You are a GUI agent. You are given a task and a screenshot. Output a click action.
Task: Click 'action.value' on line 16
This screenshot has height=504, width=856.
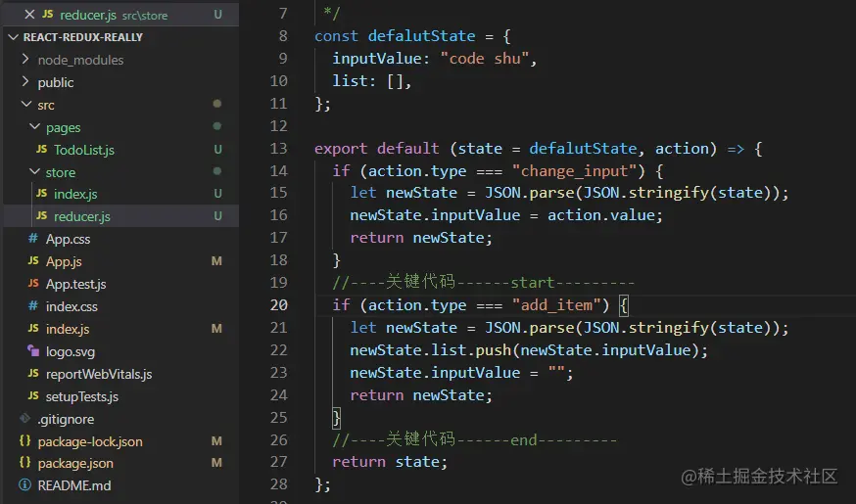600,215
